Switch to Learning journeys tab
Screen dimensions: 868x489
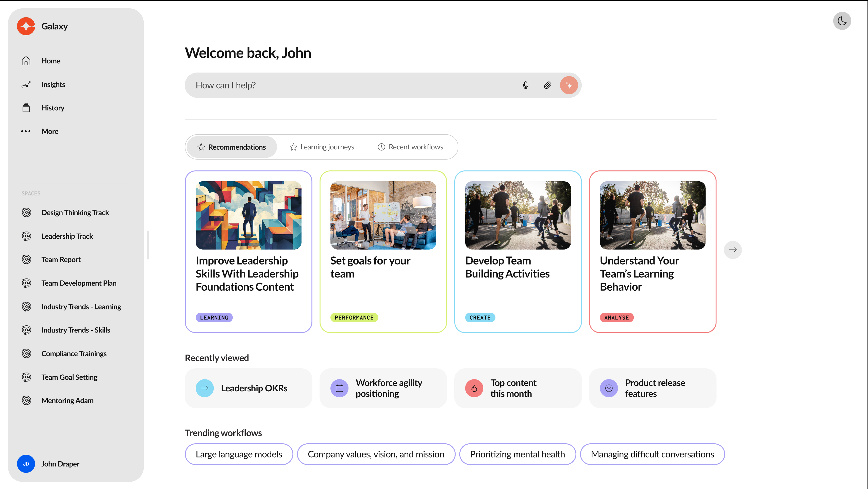click(x=322, y=147)
